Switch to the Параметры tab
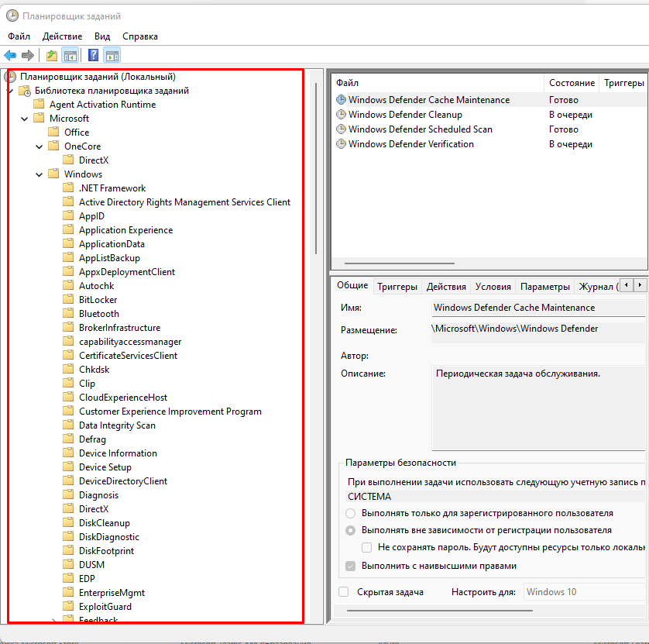Image resolution: width=649 pixels, height=644 pixels. coord(545,287)
